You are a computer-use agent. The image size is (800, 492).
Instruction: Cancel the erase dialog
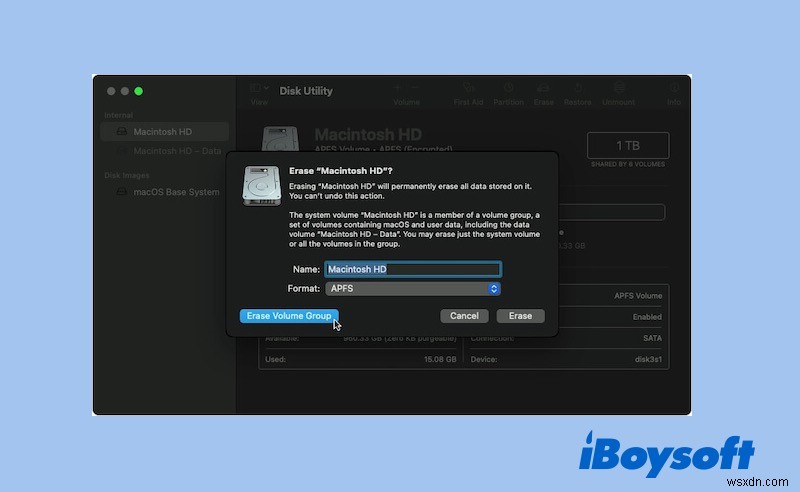click(x=464, y=316)
